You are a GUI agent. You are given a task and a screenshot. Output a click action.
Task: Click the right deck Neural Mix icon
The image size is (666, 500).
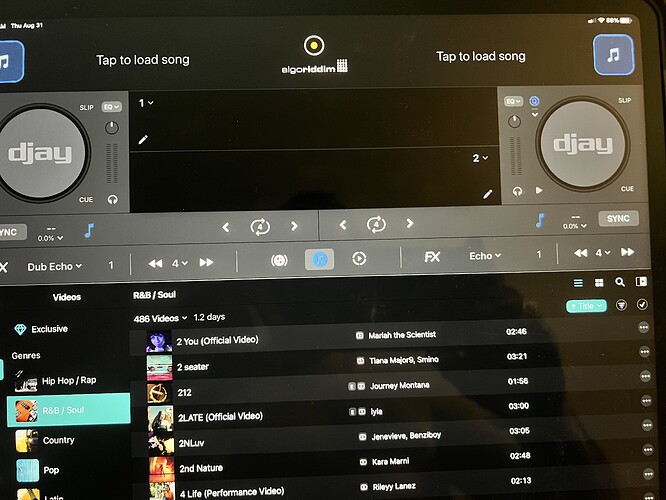(534, 101)
